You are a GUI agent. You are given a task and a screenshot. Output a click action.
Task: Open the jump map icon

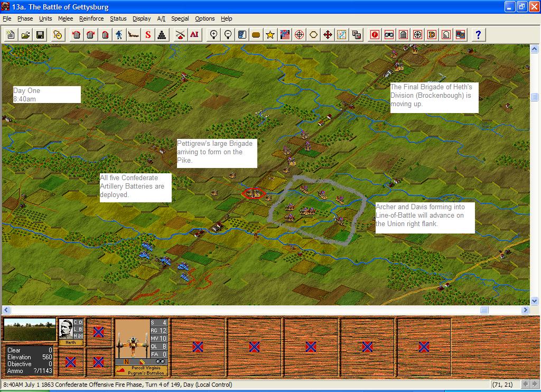(x=342, y=34)
